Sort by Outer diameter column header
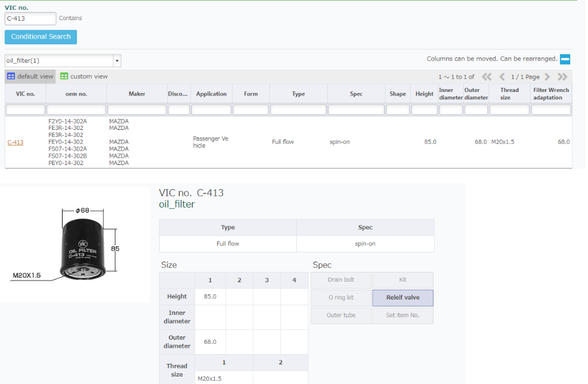This screenshot has height=384, width=588. click(476, 94)
